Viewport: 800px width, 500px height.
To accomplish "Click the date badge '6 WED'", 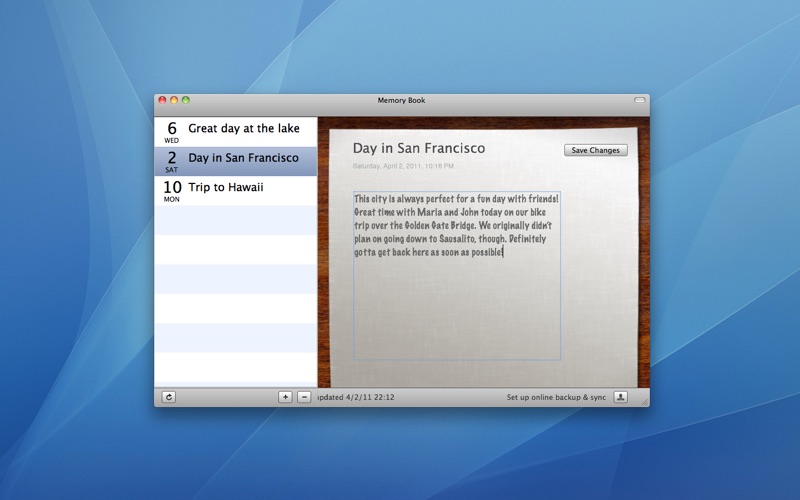I will tap(171, 132).
